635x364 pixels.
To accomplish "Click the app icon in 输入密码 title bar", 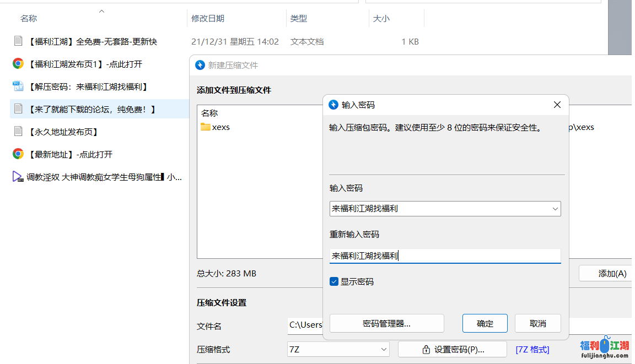I will point(333,105).
